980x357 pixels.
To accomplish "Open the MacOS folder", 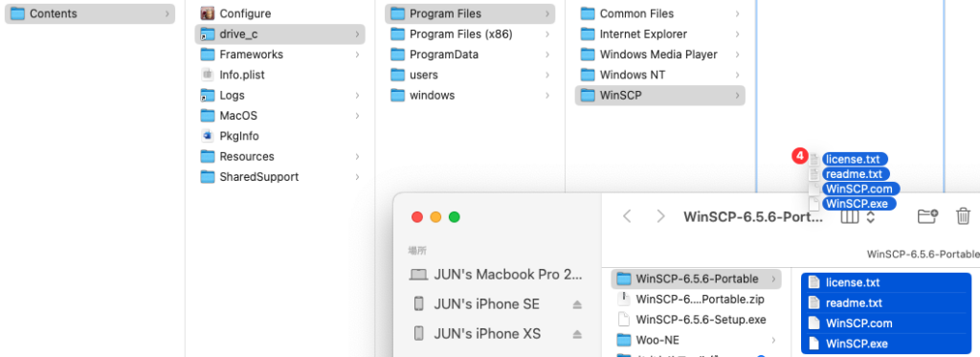I will [x=280, y=116].
